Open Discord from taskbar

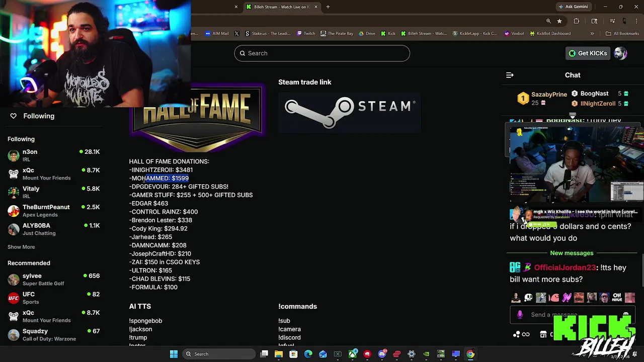coord(382,354)
